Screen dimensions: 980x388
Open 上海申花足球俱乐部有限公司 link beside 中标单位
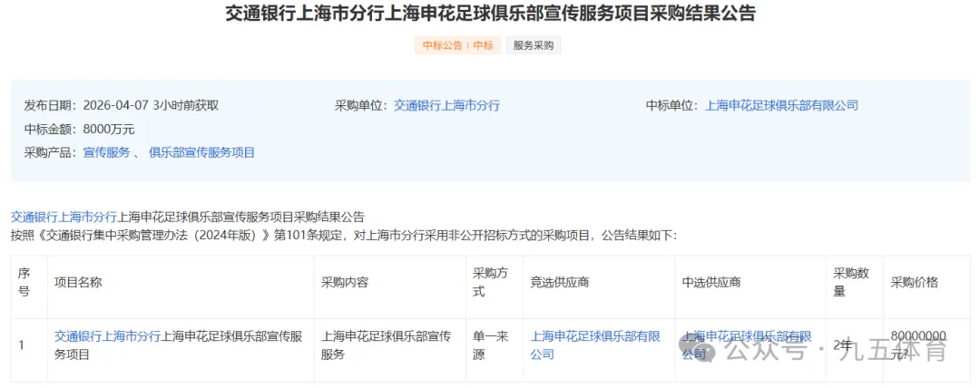coord(781,105)
